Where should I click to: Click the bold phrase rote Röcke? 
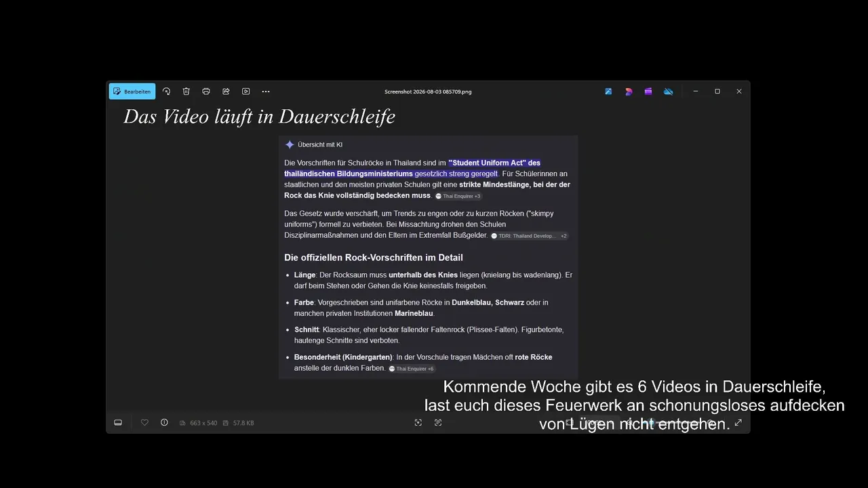(534, 357)
